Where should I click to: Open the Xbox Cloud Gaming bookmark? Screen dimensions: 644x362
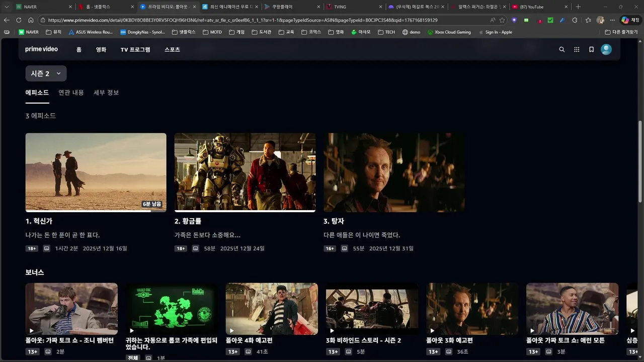click(x=449, y=32)
